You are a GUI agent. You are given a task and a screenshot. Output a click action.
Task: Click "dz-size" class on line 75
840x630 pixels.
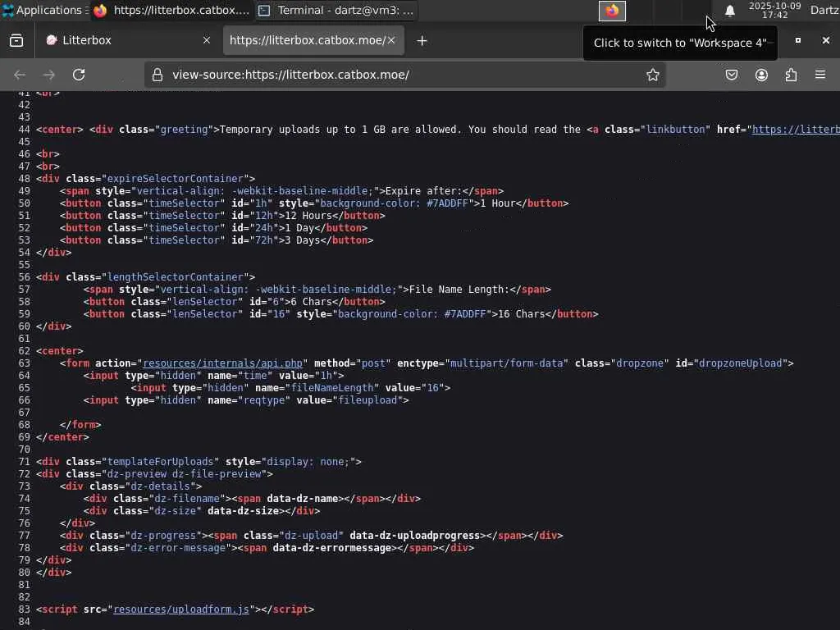tap(176, 511)
